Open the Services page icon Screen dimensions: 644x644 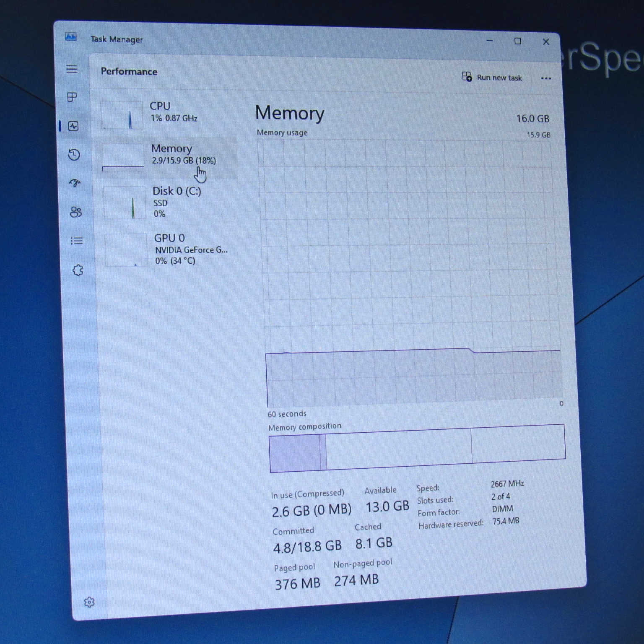(78, 270)
